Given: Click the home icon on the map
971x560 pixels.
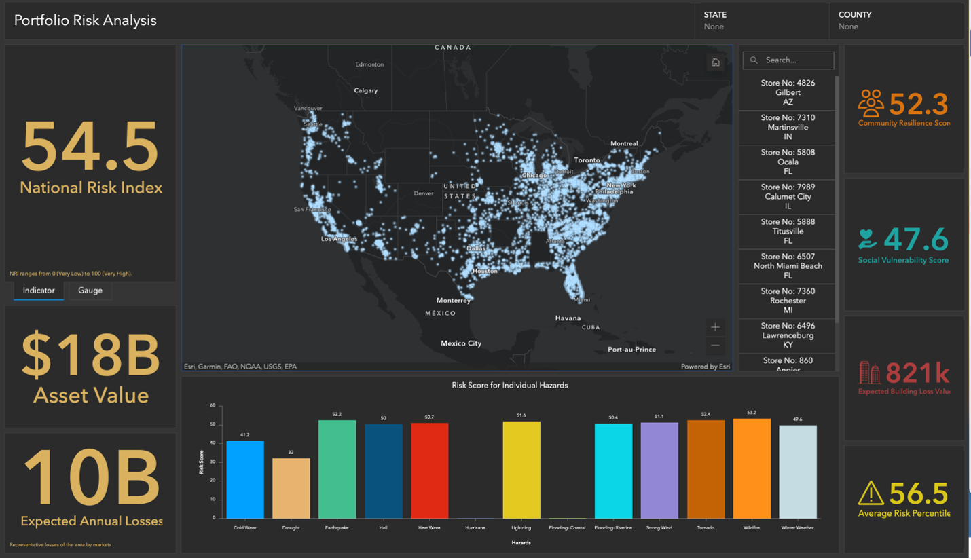Looking at the screenshot, I should tap(716, 62).
